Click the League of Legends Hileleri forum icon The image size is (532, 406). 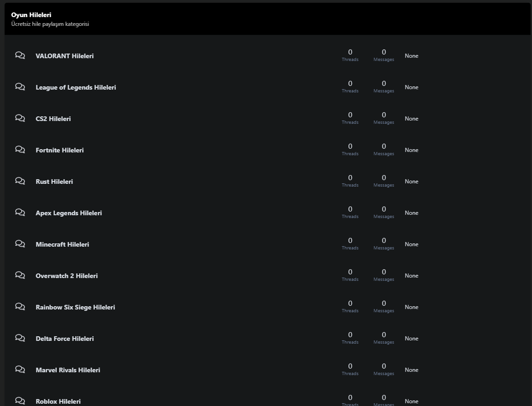pos(20,87)
